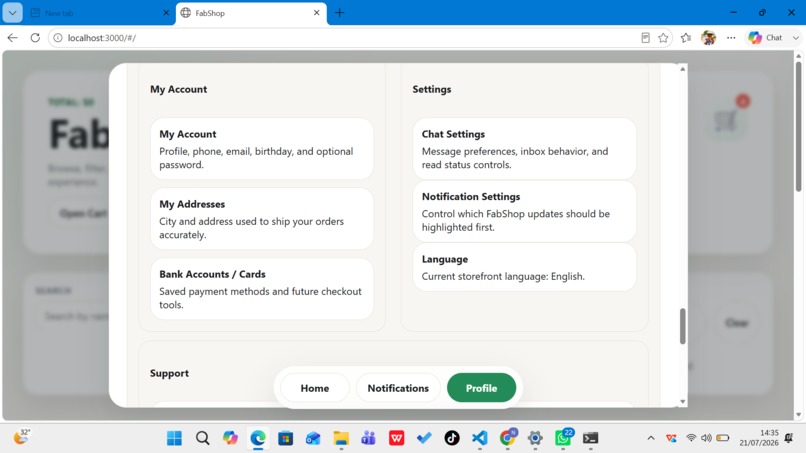
Task: Close the New tab tab
Action: click(166, 13)
